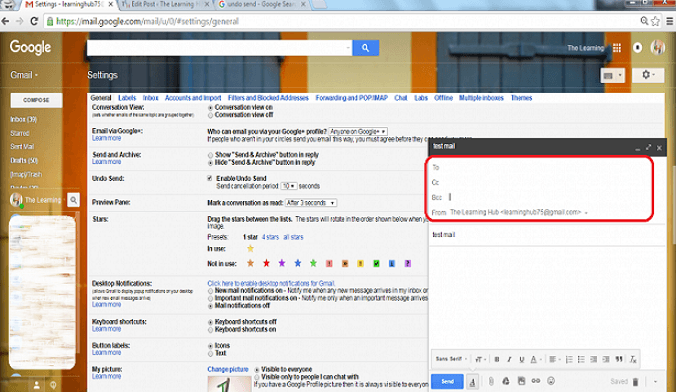Open the text size dropdown
Image resolution: width=676 pixels, height=392 pixels.
[x=480, y=359]
